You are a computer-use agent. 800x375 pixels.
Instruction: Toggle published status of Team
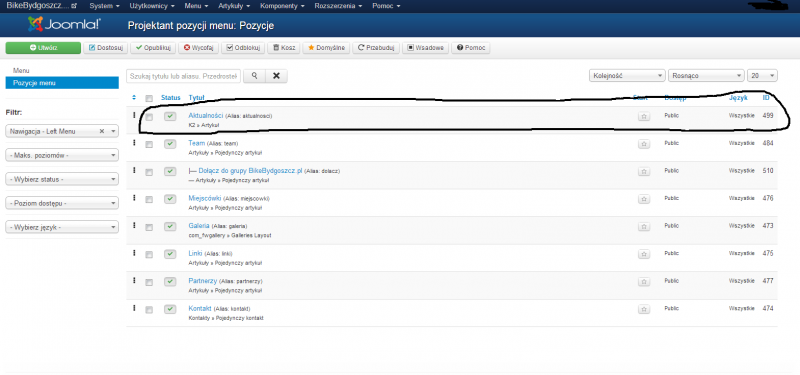(x=170, y=144)
